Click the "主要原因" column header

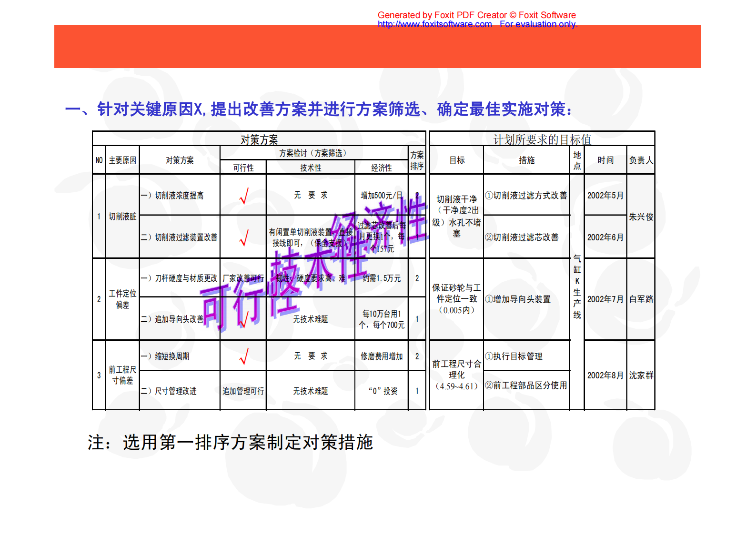point(122,160)
